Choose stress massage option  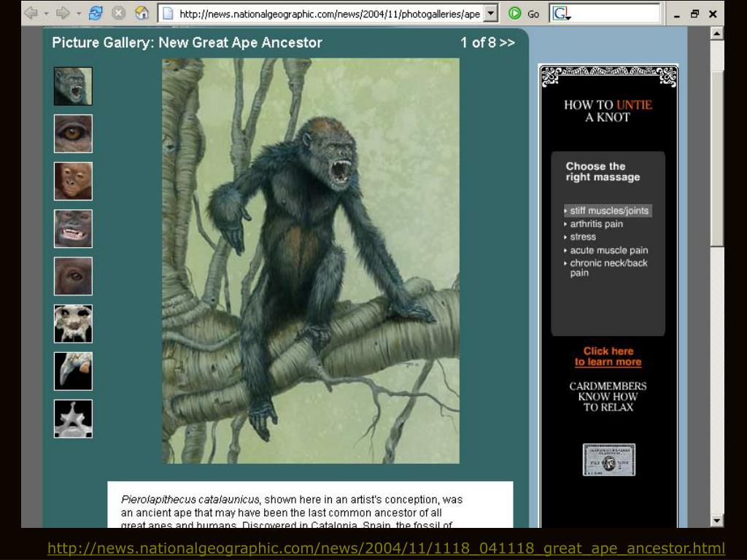click(580, 237)
